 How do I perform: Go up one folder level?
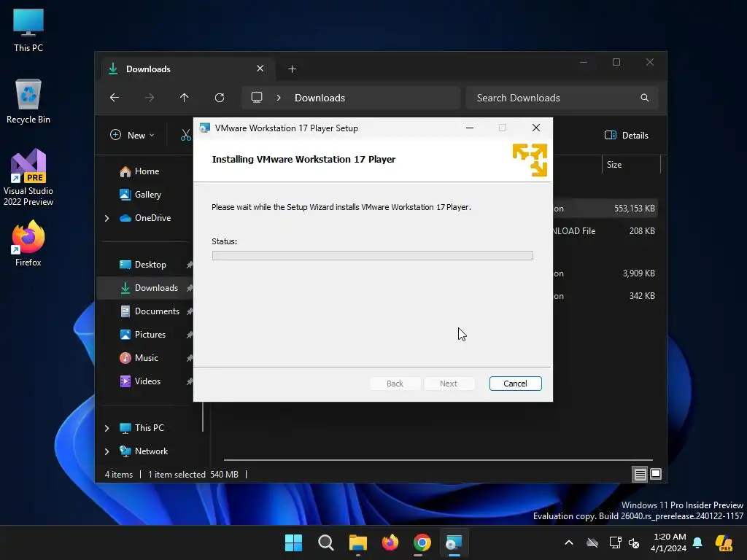(185, 98)
